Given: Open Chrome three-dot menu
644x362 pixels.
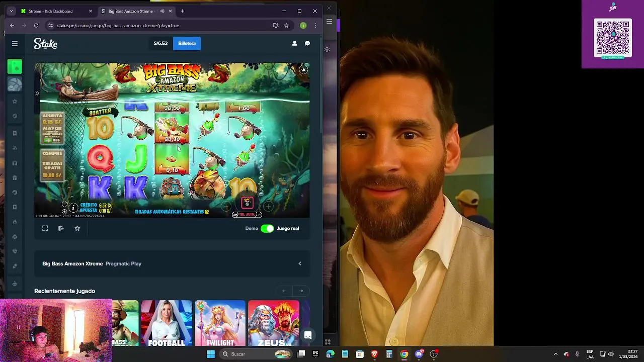Looking at the screenshot, I should [x=315, y=25].
